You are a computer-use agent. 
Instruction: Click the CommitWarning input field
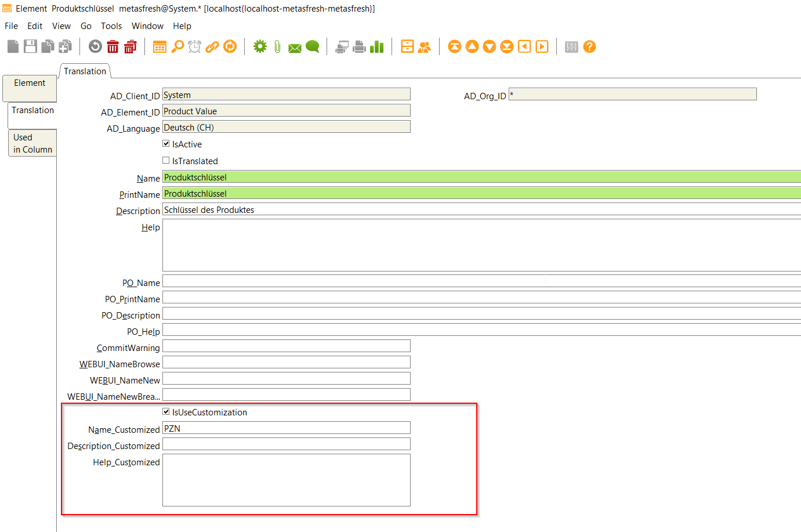(x=287, y=346)
